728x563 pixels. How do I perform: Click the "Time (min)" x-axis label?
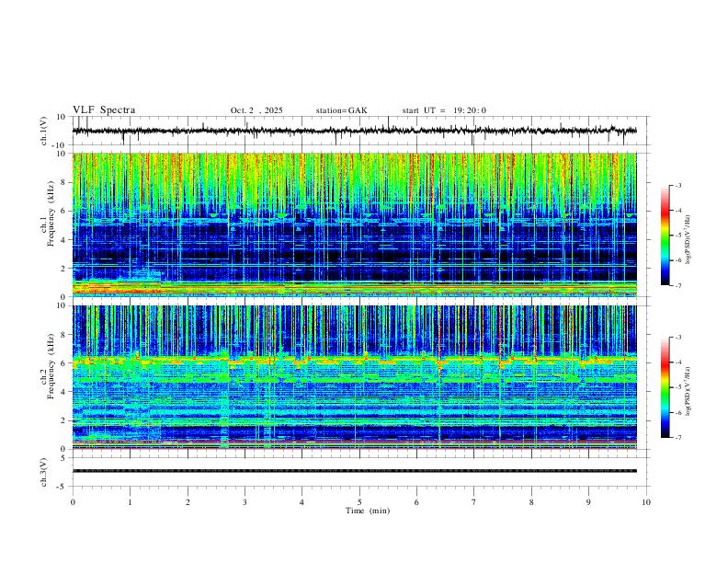(x=368, y=511)
